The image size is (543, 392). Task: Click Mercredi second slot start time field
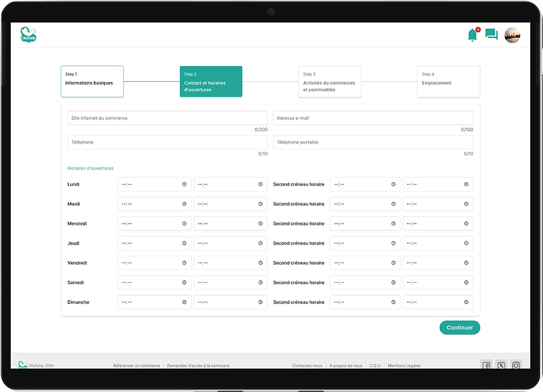[x=365, y=224]
